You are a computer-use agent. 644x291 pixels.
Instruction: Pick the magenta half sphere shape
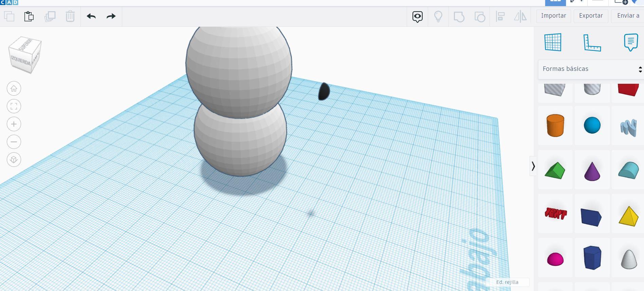pyautogui.click(x=555, y=259)
